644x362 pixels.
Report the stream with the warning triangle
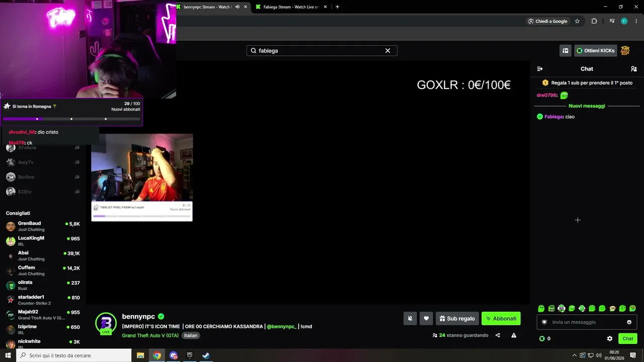tap(514, 335)
